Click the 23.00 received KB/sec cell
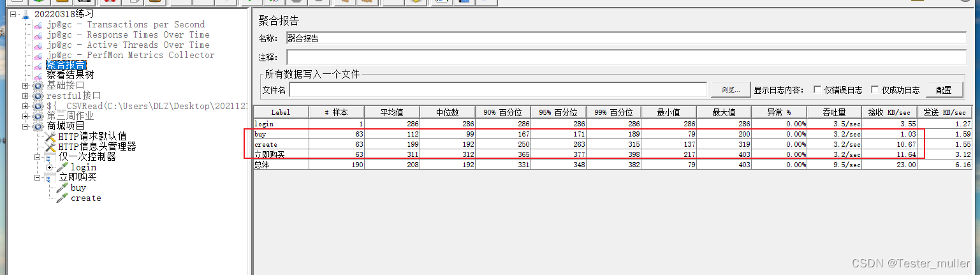The image size is (980, 275). [889, 165]
